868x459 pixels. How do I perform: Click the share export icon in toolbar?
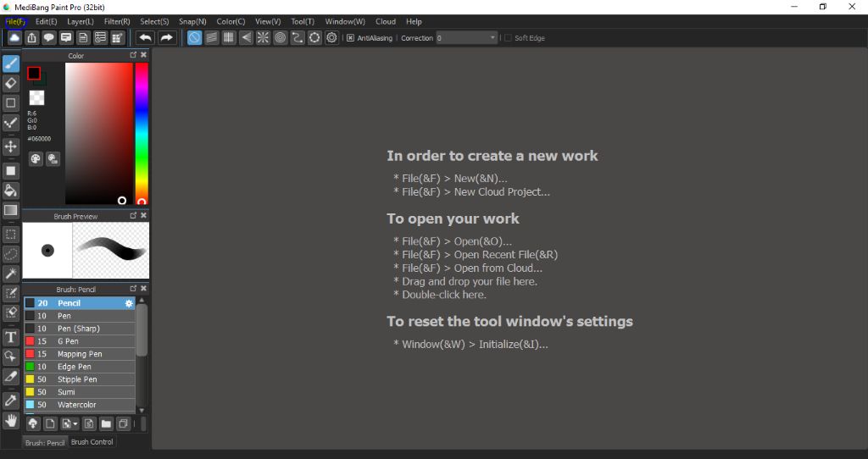(x=32, y=37)
